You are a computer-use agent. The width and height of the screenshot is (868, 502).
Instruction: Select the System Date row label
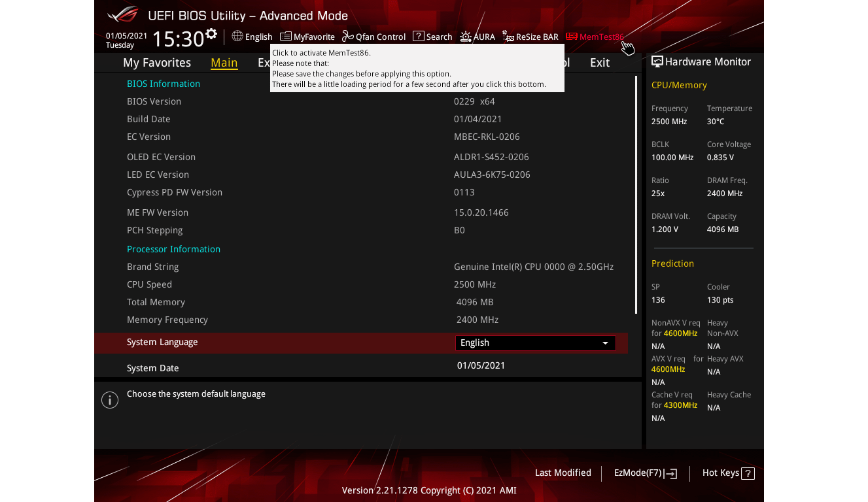[153, 368]
